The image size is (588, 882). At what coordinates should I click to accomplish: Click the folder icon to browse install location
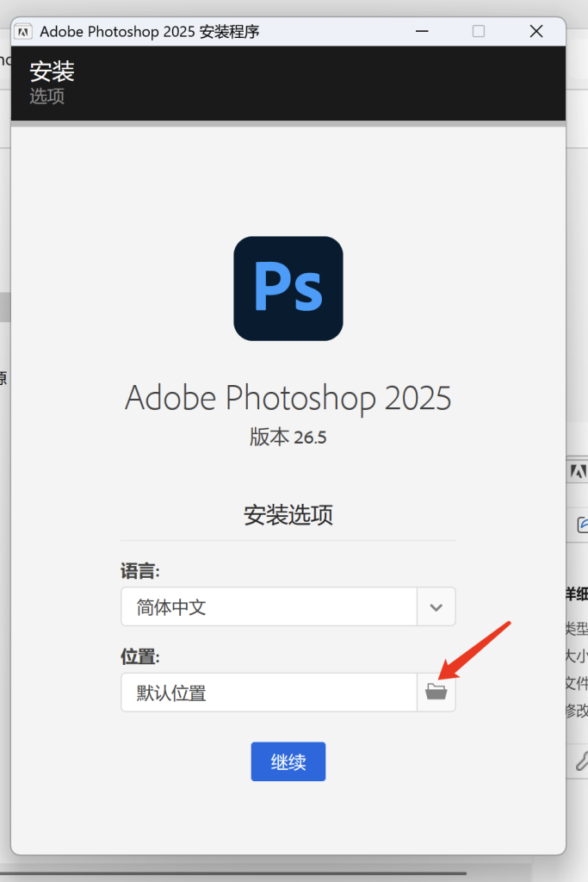436,692
